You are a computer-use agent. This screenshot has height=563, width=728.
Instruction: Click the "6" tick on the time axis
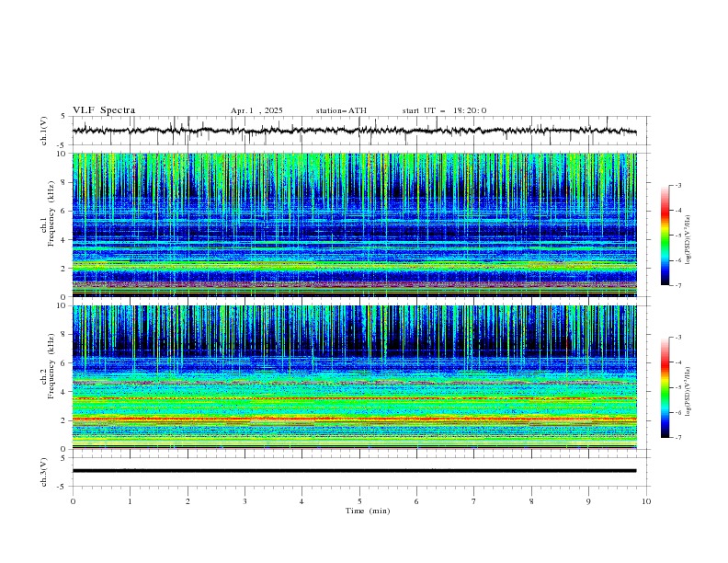pos(416,501)
